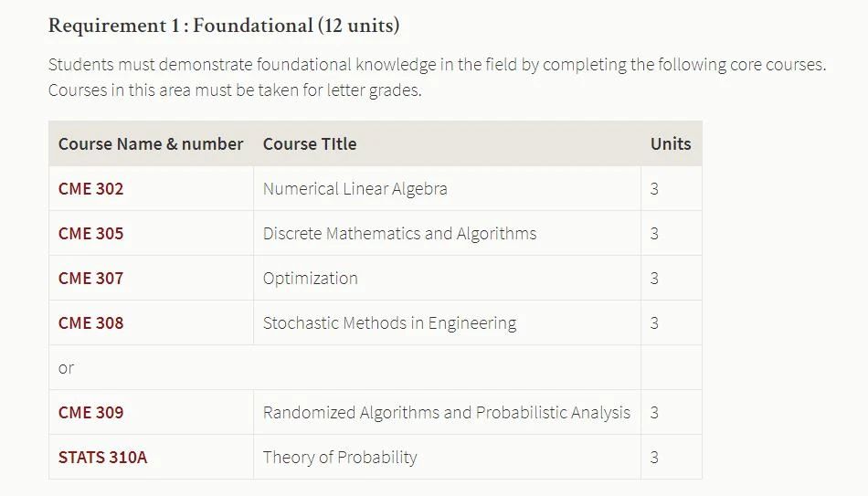
Task: Open the CME 309 course link
Action: coord(90,412)
